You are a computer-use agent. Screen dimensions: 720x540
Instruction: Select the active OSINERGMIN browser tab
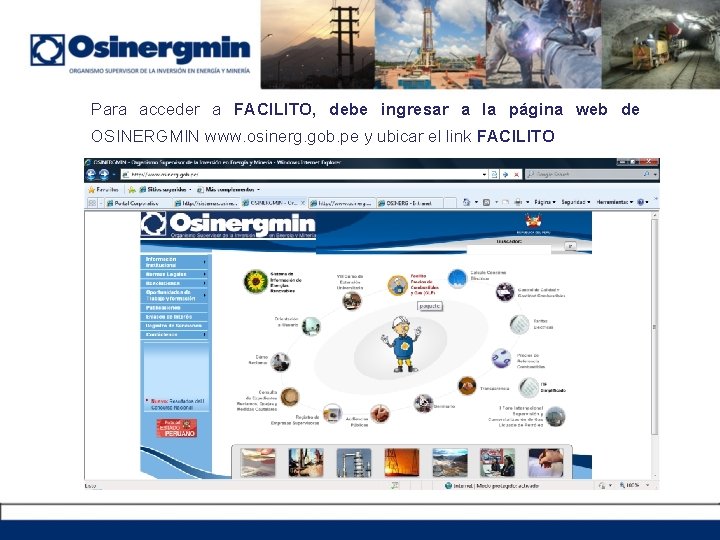(274, 202)
